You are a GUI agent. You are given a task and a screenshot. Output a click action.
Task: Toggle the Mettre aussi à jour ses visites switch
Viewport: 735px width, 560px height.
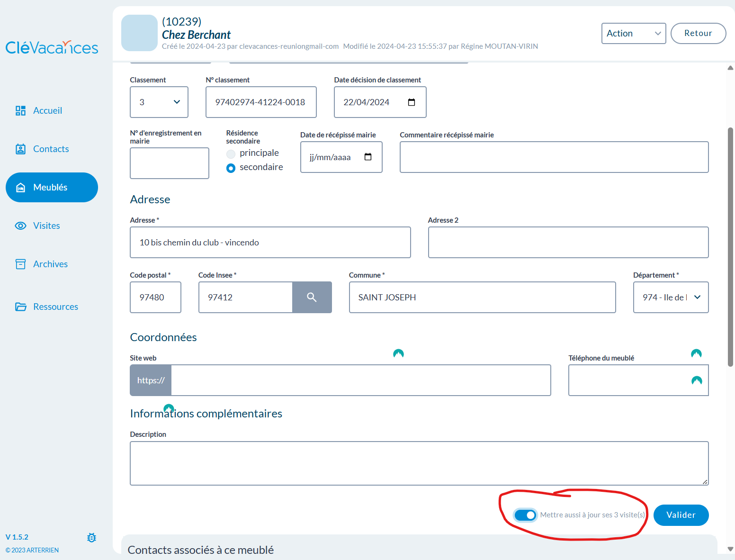click(x=525, y=515)
